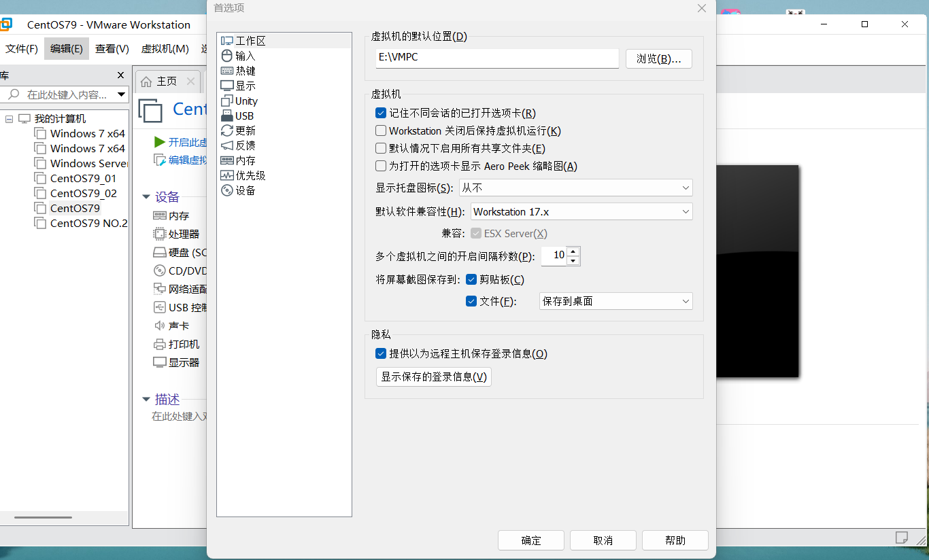Viewport: 929px width, 560px height.
Task: Click the 虚拟机的默认位置 path field
Action: 497,58
